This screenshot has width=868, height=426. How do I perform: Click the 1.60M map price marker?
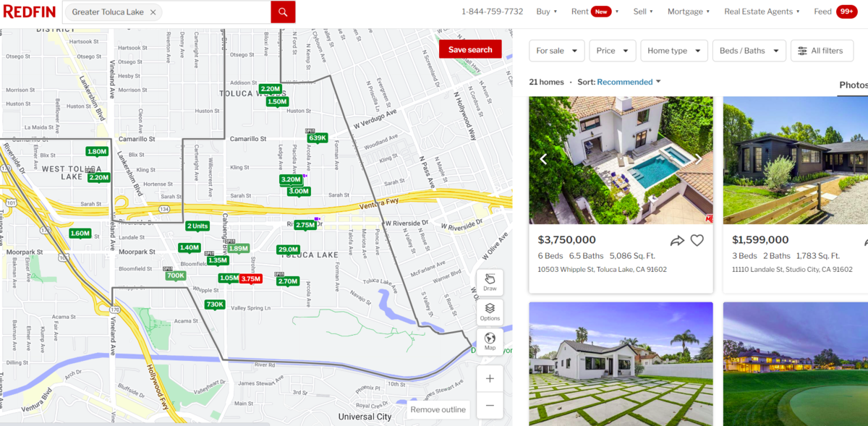coord(80,234)
